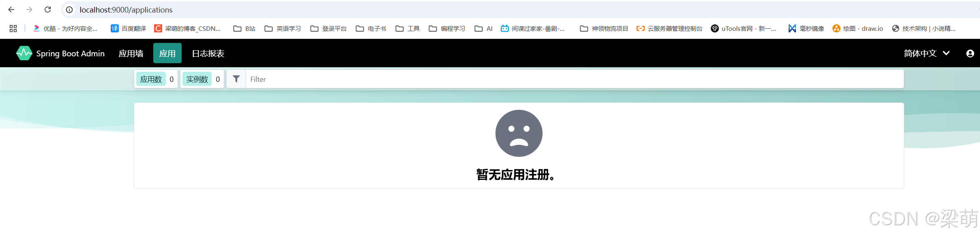Viewport: 980px width, 235px height.
Task: Click the Spring Boot Admin brand text
Action: click(71, 53)
